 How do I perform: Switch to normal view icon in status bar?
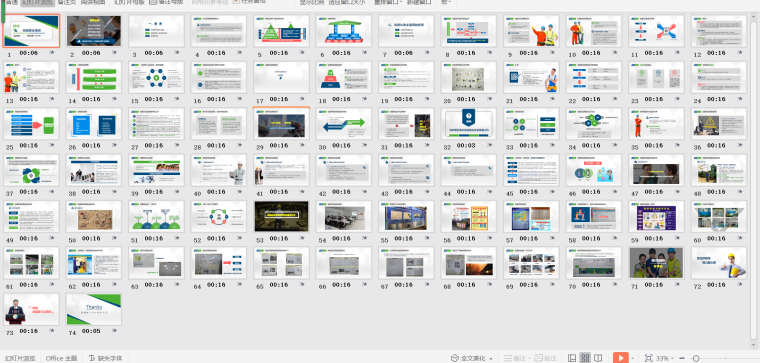coord(572,358)
